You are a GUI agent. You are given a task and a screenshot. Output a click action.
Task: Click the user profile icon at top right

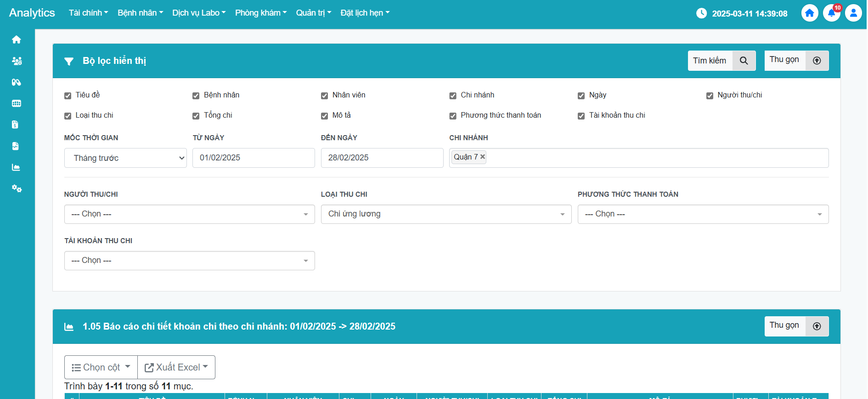(853, 13)
